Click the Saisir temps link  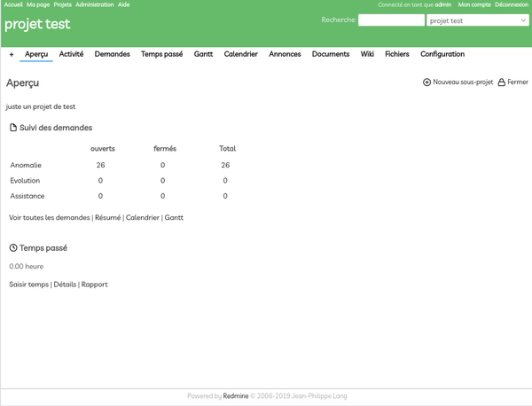click(28, 285)
